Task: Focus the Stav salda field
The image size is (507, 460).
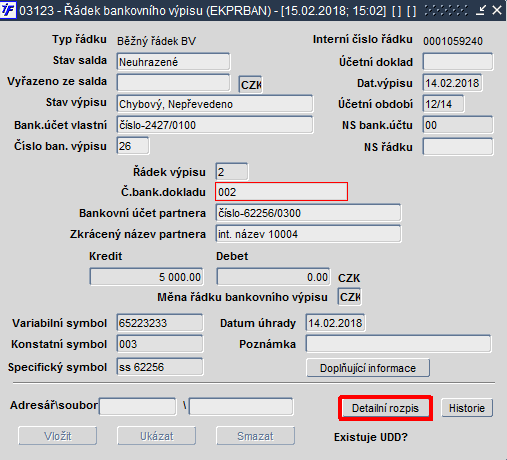Action: (173, 62)
